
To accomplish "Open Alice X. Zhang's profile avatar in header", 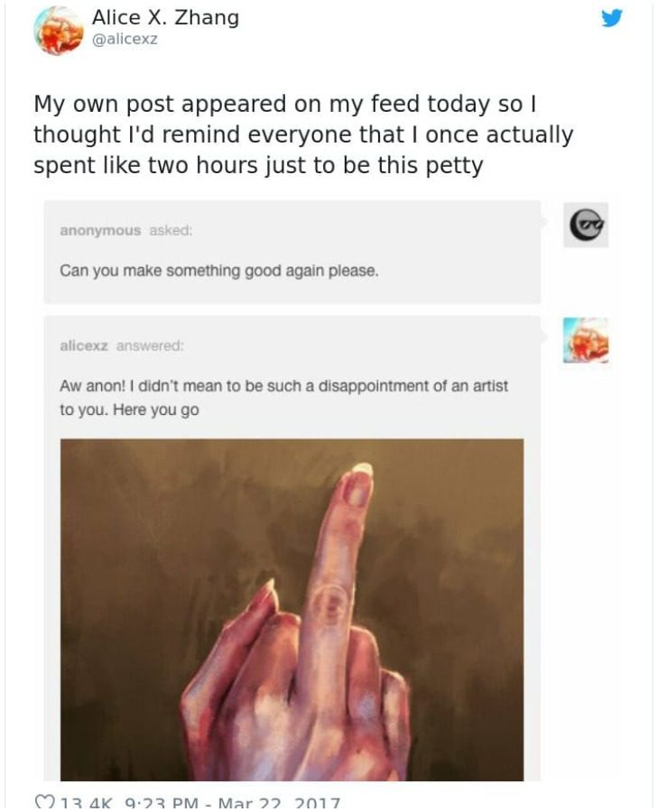I will coord(59,31).
